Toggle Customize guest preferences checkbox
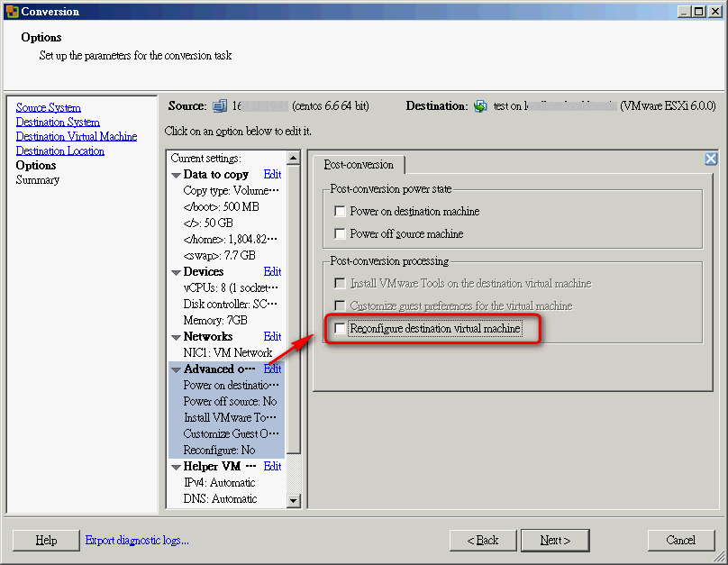 (x=340, y=305)
